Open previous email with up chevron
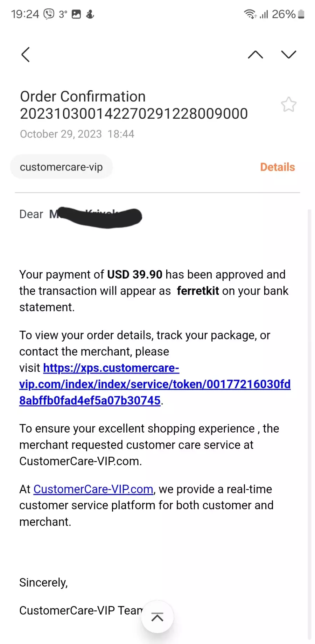This screenshot has height=644, width=315. click(255, 55)
